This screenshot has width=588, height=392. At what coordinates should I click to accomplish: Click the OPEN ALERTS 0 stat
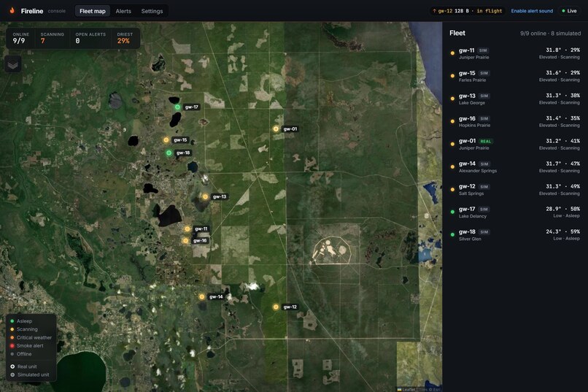(x=90, y=38)
